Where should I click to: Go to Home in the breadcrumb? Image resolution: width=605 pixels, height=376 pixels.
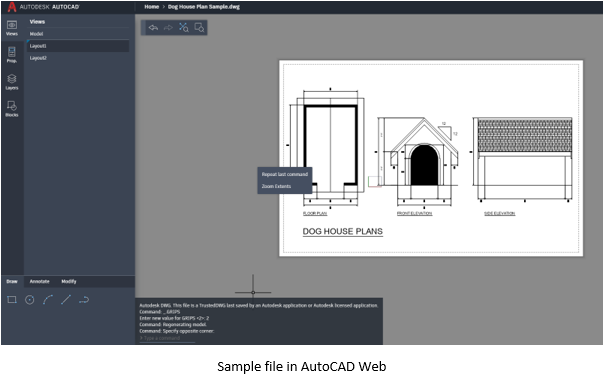[x=152, y=7]
